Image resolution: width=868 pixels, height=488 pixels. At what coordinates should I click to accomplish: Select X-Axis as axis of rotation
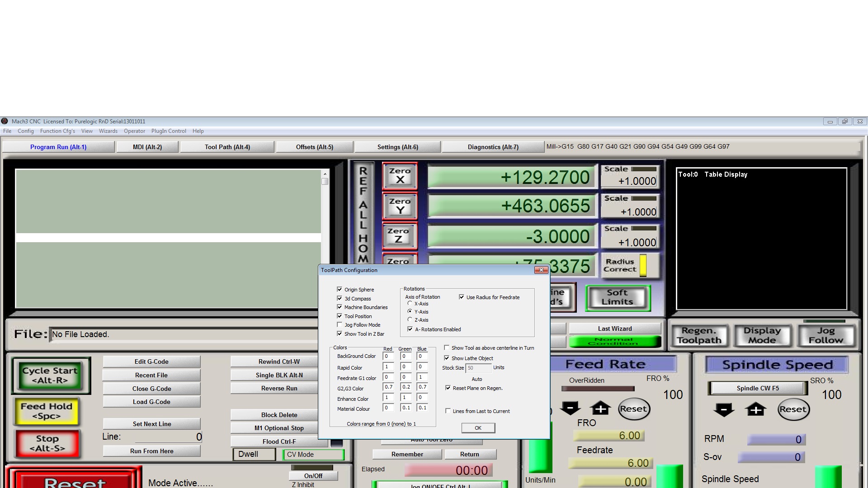click(x=410, y=304)
